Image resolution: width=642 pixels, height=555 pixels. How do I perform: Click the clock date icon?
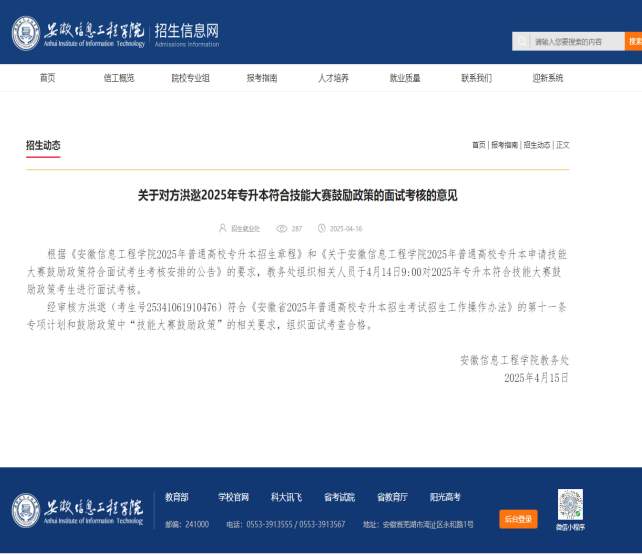[x=322, y=228]
